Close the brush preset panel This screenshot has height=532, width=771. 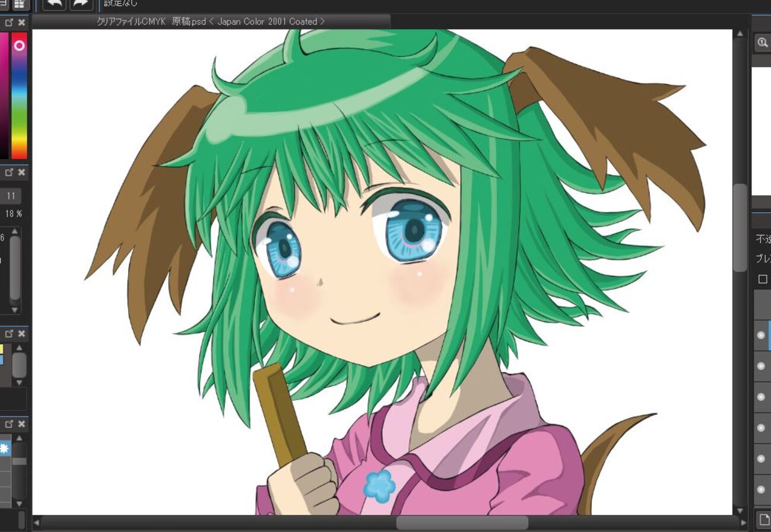coord(21,424)
